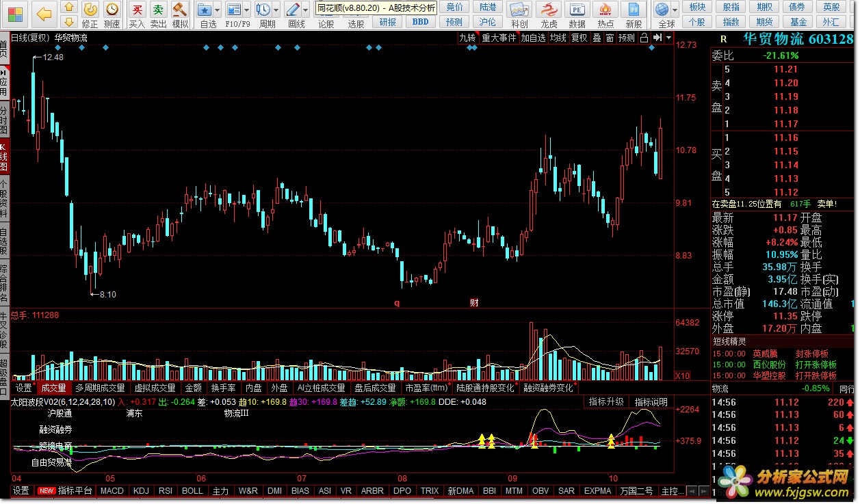This screenshot has height=504, width=860.
Task: Click the up arrow toolbar icon
Action: [68, 7]
